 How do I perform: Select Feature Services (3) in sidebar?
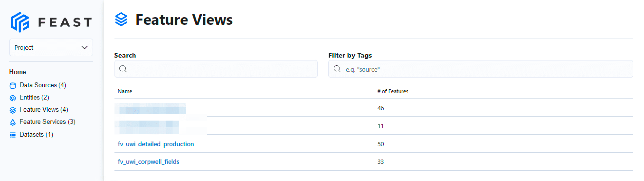click(47, 122)
